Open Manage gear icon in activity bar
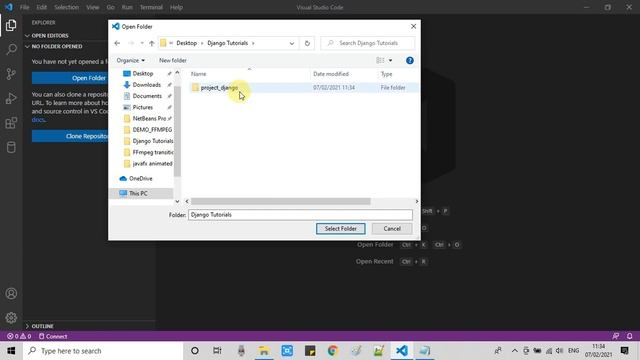Screen dimensions: 640x360 pyautogui.click(x=11, y=318)
